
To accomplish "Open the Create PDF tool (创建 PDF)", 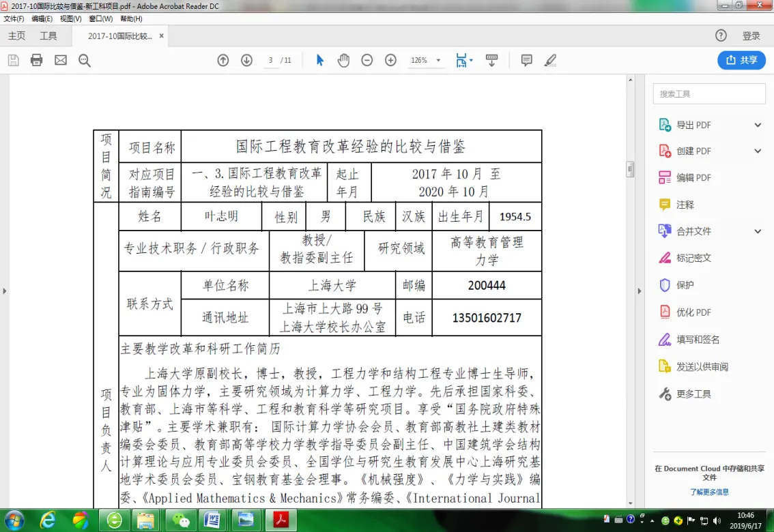I will 693,151.
